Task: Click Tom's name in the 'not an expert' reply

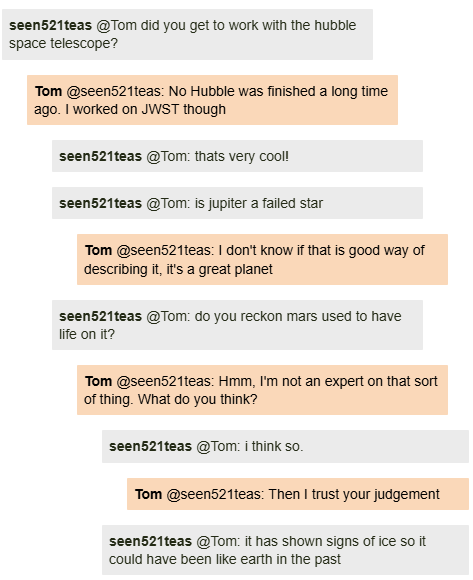Action: 98,381
